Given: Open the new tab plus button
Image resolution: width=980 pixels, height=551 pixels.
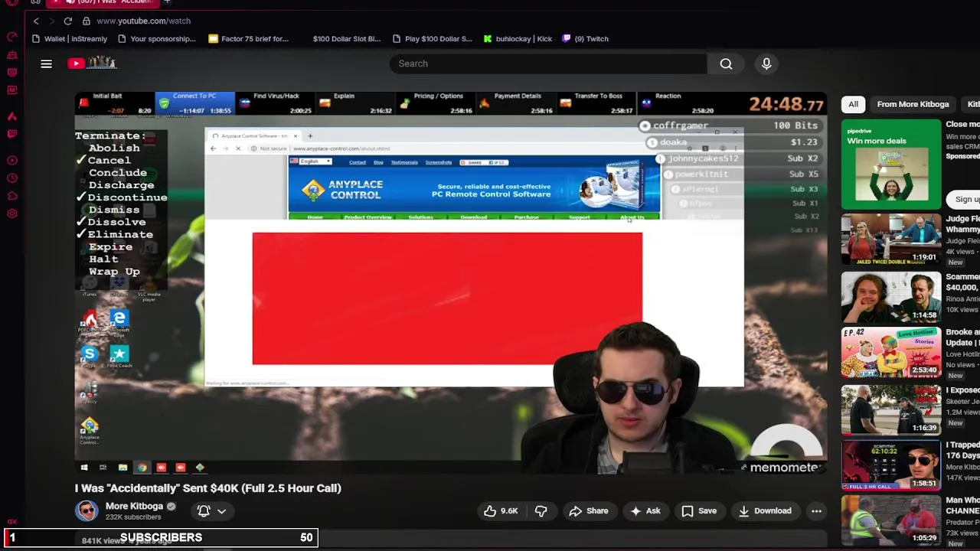Looking at the screenshot, I should pyautogui.click(x=167, y=2).
